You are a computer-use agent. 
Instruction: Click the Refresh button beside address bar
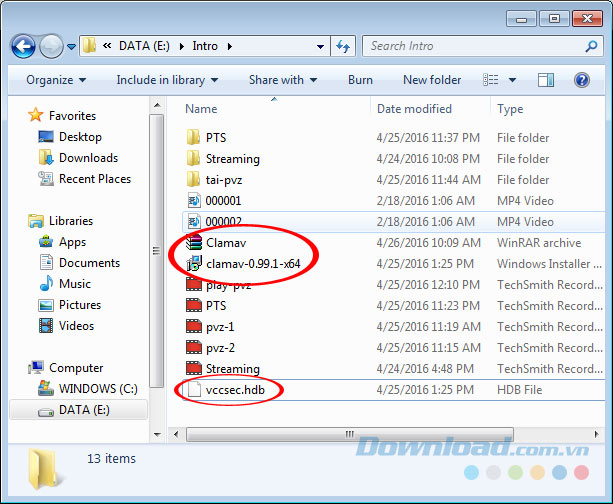(x=343, y=47)
